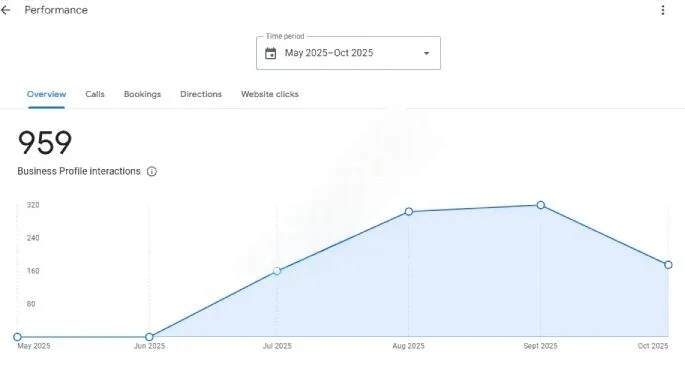The height and width of the screenshot is (370, 685).
Task: Select the Jul 2025 data point
Action: click(277, 271)
